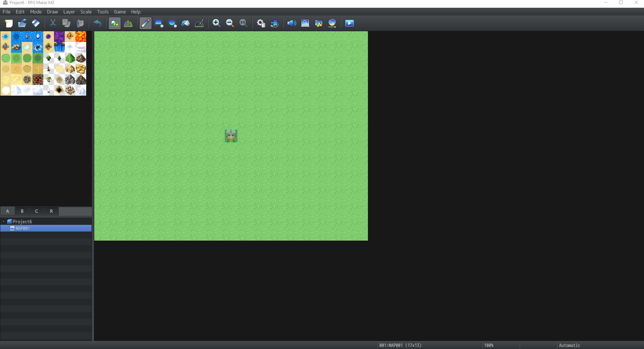
Task: Zoom out of the map view
Action: [x=230, y=23]
